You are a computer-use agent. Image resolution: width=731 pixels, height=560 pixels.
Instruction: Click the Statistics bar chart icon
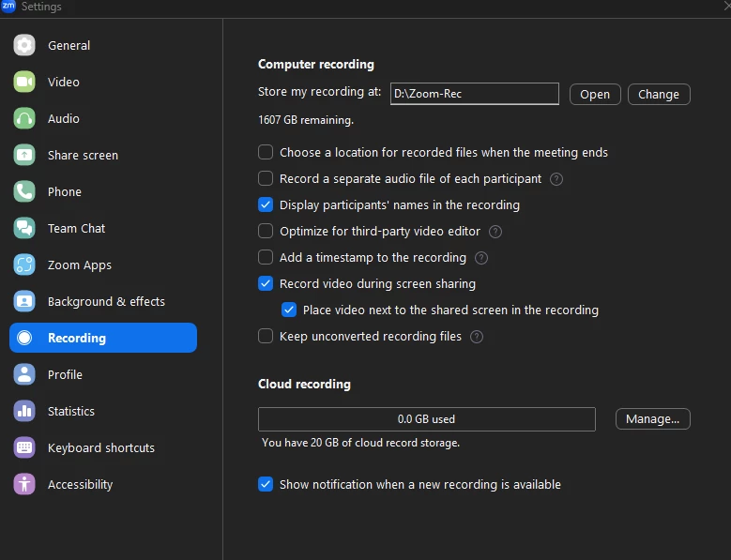24,411
